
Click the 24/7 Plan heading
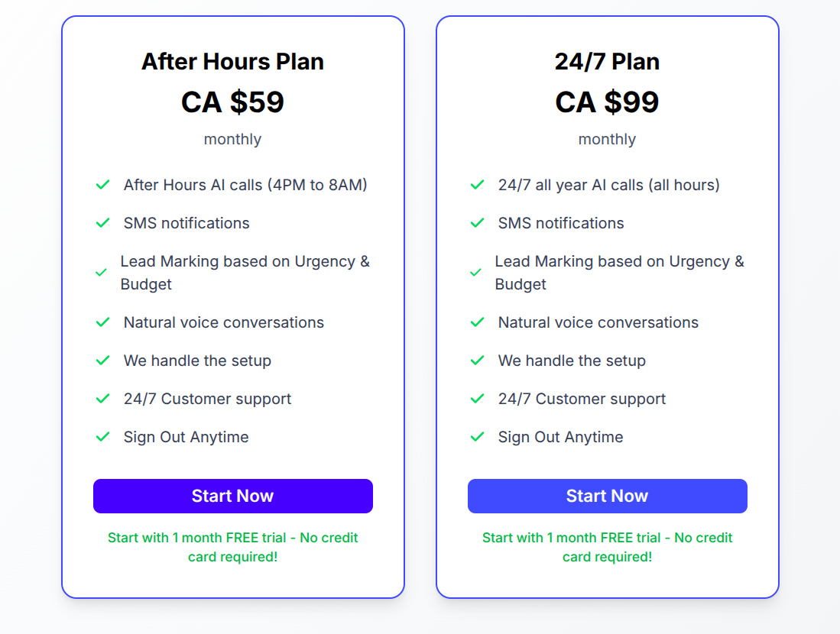click(607, 61)
